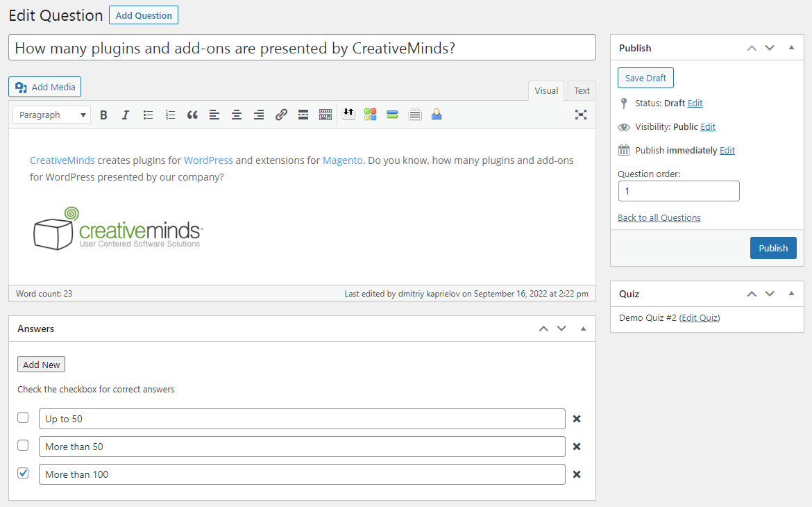Click the lined page toolbar icon
Viewport: 812px width, 507px height.
(415, 114)
